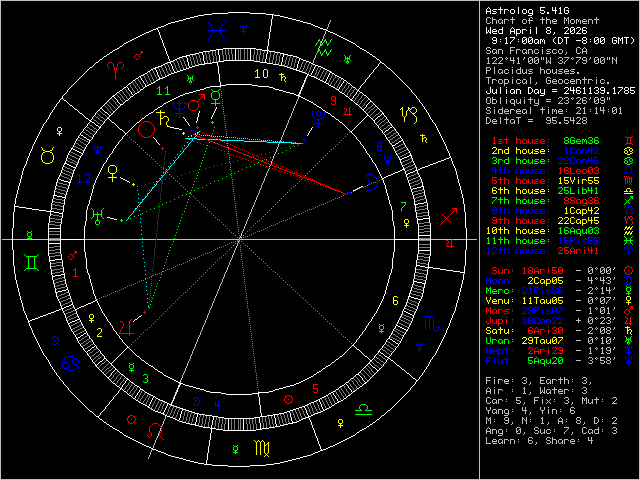This screenshot has height=480, width=640.
Task: Select the 'Car: 5, Fix: 3, Mut: 2' line
Action: click(551, 401)
